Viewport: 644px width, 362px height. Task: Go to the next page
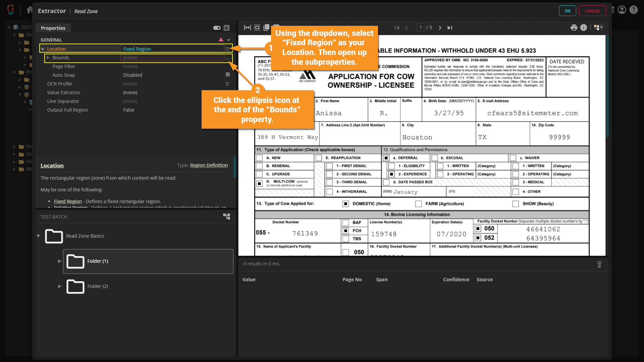point(440,28)
